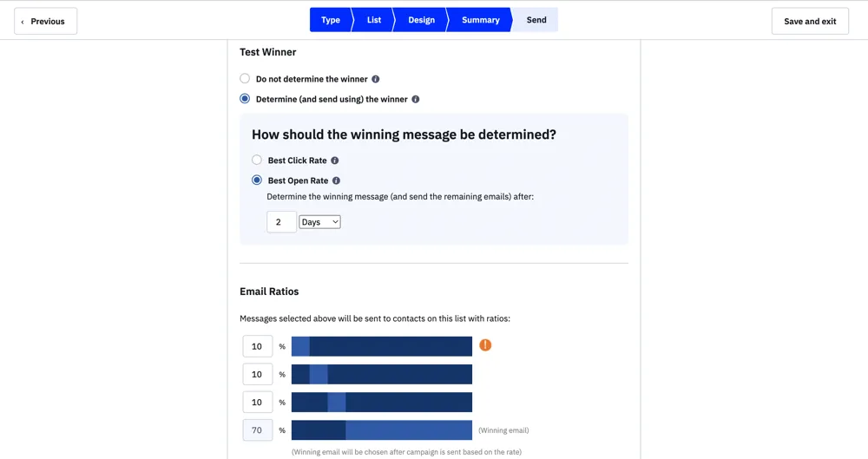Click the days number input field
Image resolution: width=868 pixels, height=459 pixels.
(x=281, y=222)
